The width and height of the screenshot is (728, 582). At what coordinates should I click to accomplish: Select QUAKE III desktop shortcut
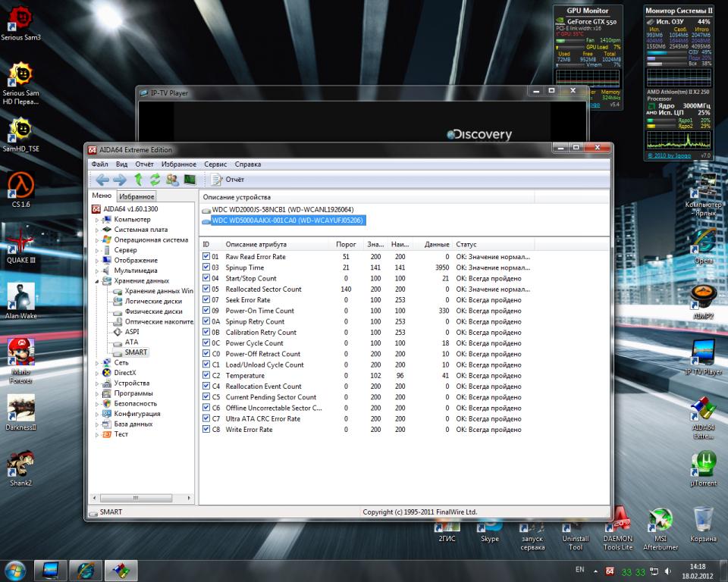click(x=21, y=246)
